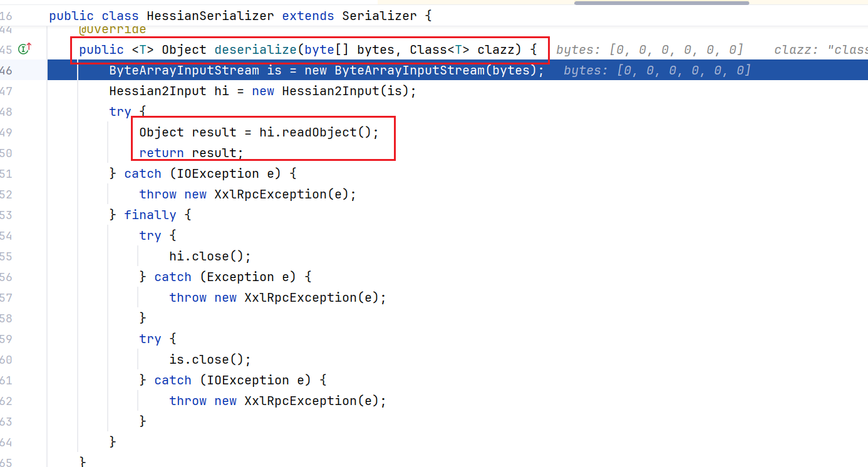
Task: Click the inline bytes debug value on line 46
Action: click(x=656, y=71)
